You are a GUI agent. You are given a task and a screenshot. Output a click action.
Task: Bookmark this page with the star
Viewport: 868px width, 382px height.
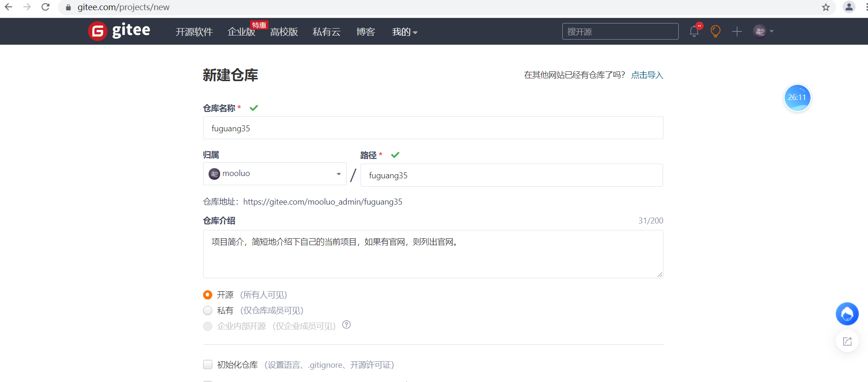coord(826,7)
